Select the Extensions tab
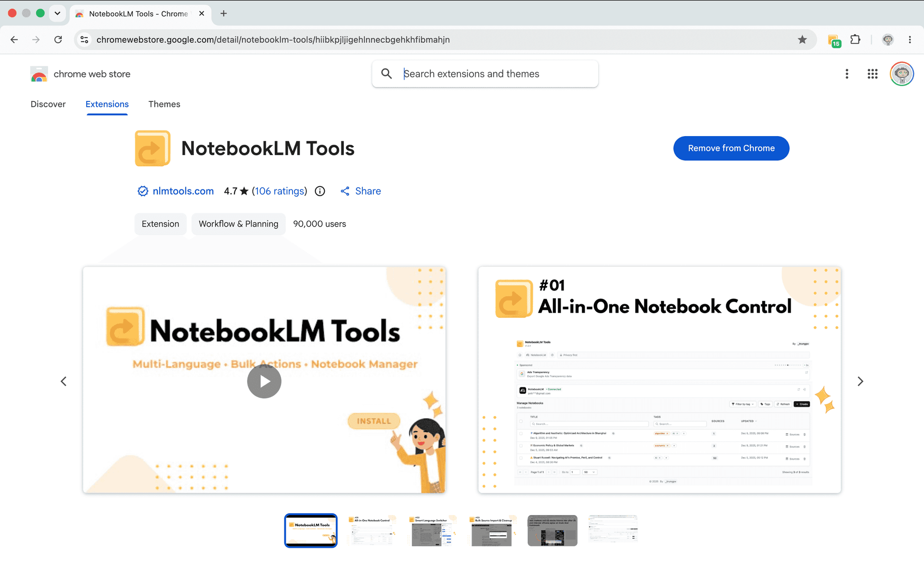This screenshot has height=580, width=924. [107, 104]
